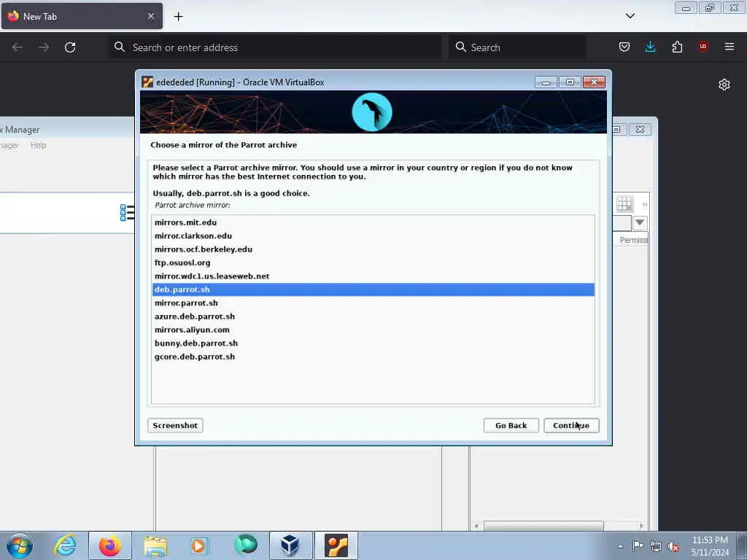Open dropdown arrow in background window

[x=640, y=222]
